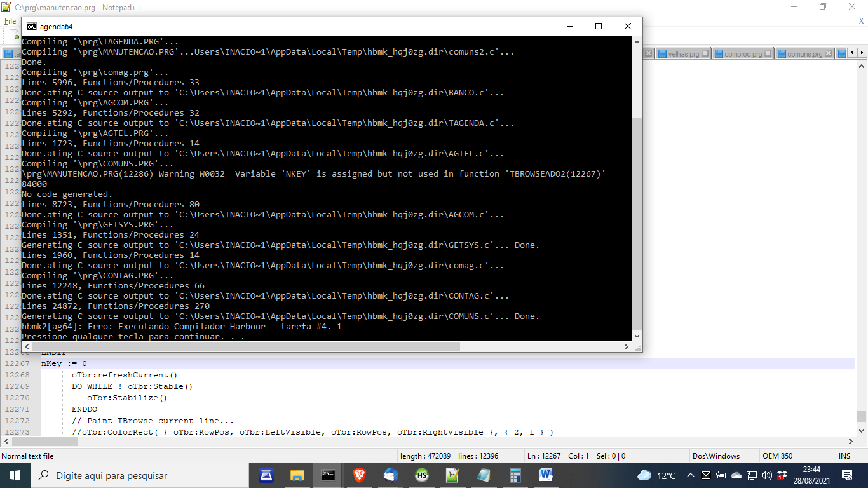Click the volume speaker tray icon
This screenshot has height=488, width=868.
point(766,475)
